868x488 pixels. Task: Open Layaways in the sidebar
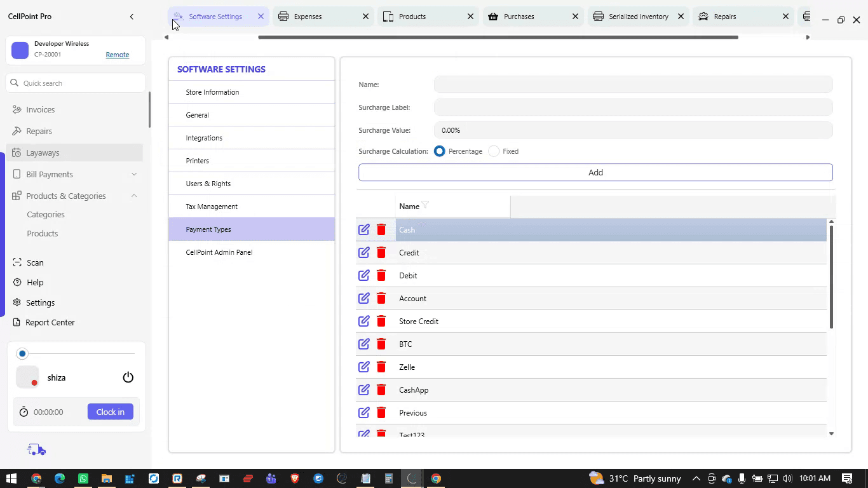[x=75, y=152]
